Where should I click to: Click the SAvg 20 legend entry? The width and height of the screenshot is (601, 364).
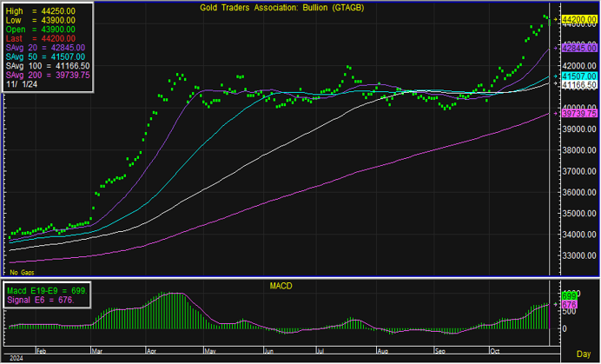45,47
